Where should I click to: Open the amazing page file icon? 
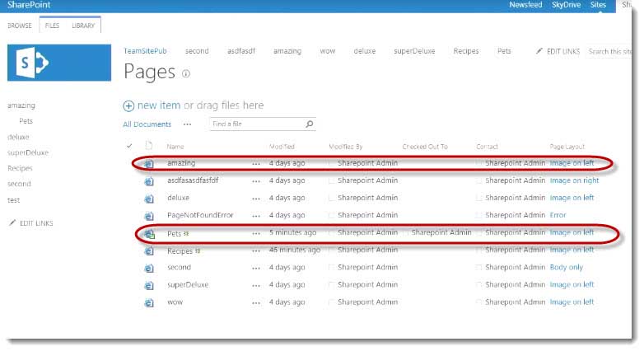click(x=149, y=164)
